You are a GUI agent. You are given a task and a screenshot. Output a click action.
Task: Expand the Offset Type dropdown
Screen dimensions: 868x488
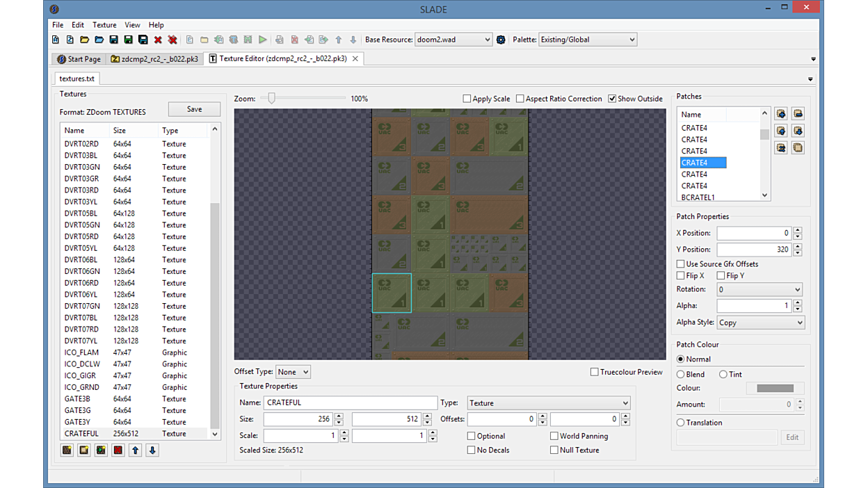(x=293, y=372)
